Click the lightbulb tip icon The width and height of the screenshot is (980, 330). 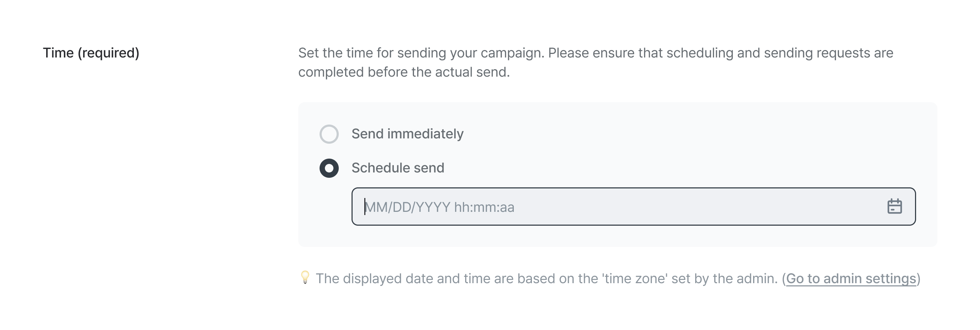coord(305,277)
